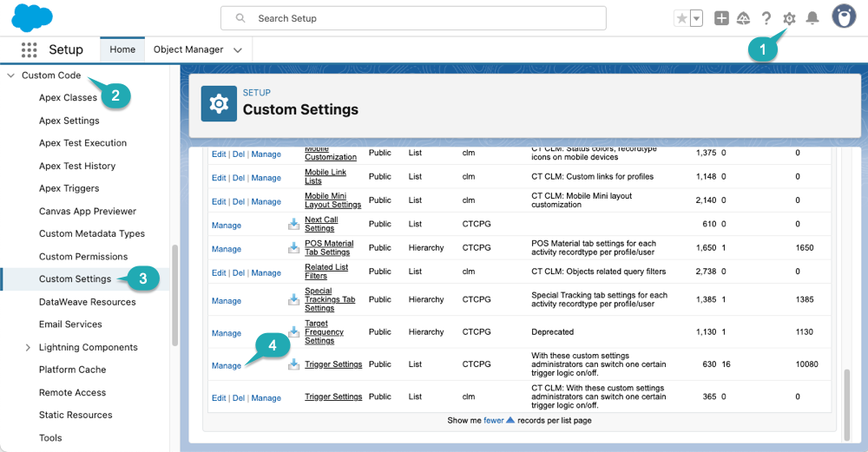
Task: Switch to the Object Manager tab
Action: coord(188,49)
